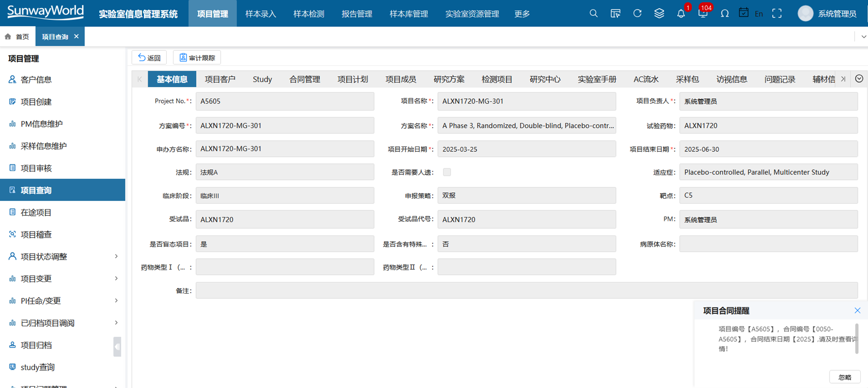Screen dimensions: 868x388
Task: Click the Omega special character icon
Action: [x=724, y=13]
